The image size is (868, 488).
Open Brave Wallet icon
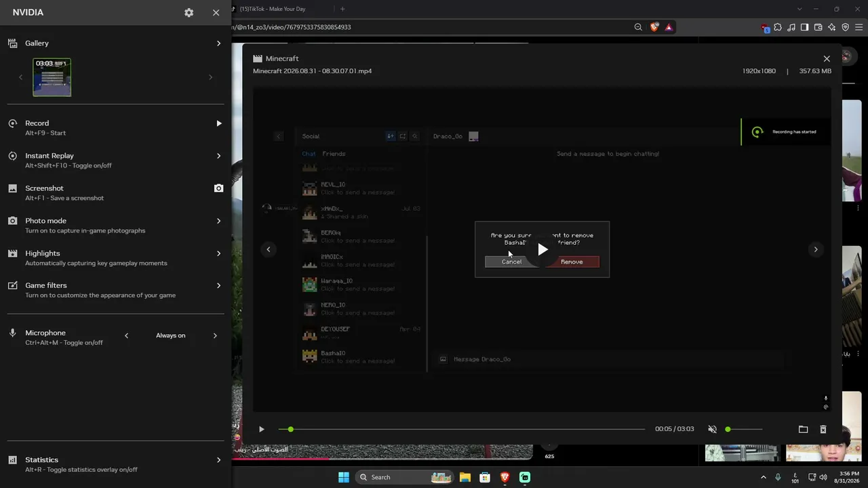click(818, 27)
